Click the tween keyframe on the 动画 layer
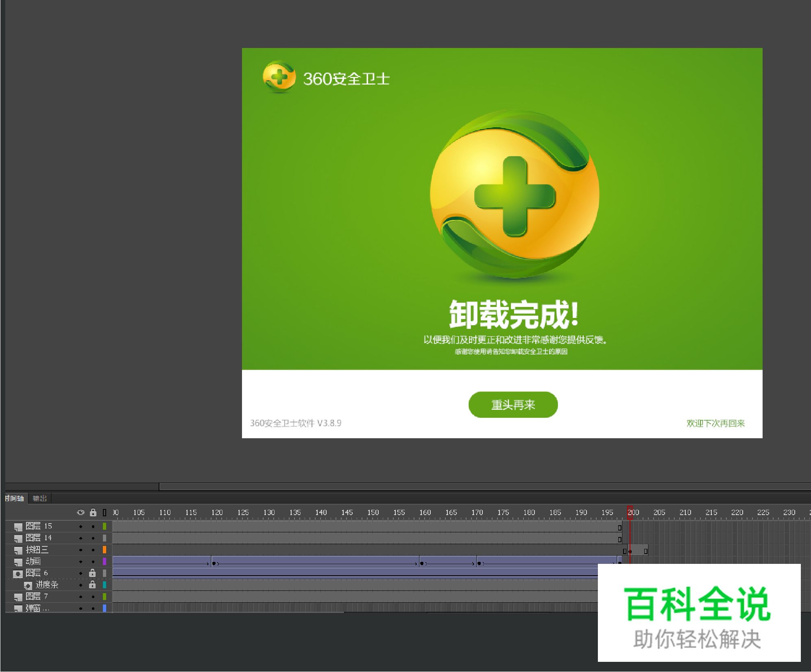This screenshot has height=672, width=811. pyautogui.click(x=214, y=563)
